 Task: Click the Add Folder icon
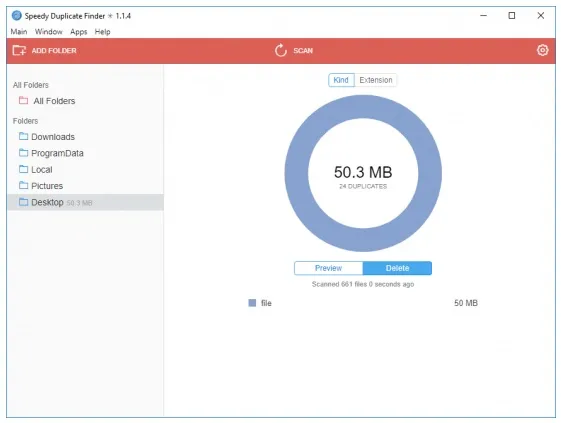pos(19,50)
